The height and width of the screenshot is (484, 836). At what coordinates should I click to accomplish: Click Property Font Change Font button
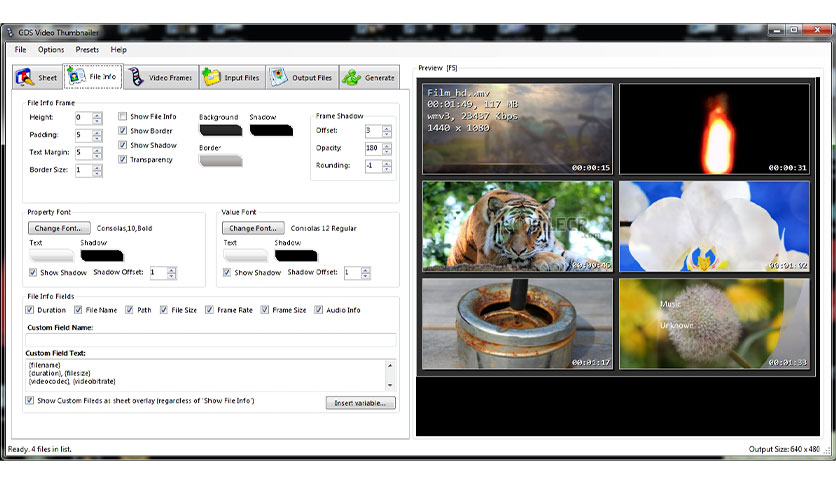(x=59, y=228)
